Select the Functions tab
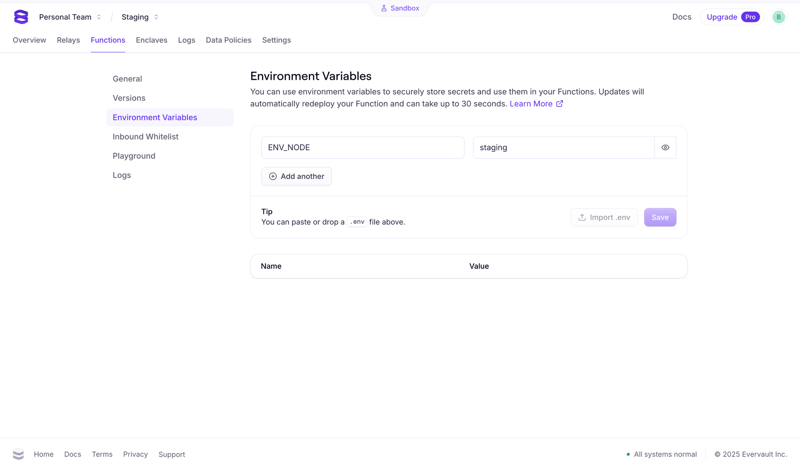The width and height of the screenshot is (800, 470). (108, 40)
